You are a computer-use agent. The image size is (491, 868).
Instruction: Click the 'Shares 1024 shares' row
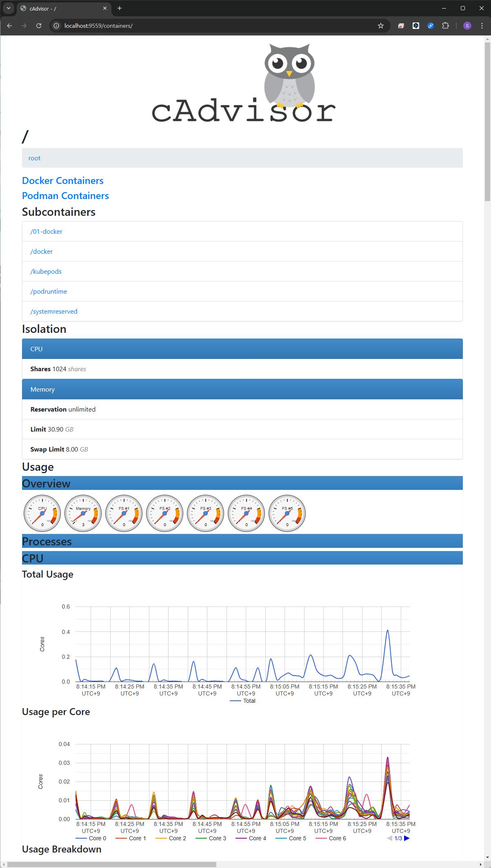click(242, 369)
